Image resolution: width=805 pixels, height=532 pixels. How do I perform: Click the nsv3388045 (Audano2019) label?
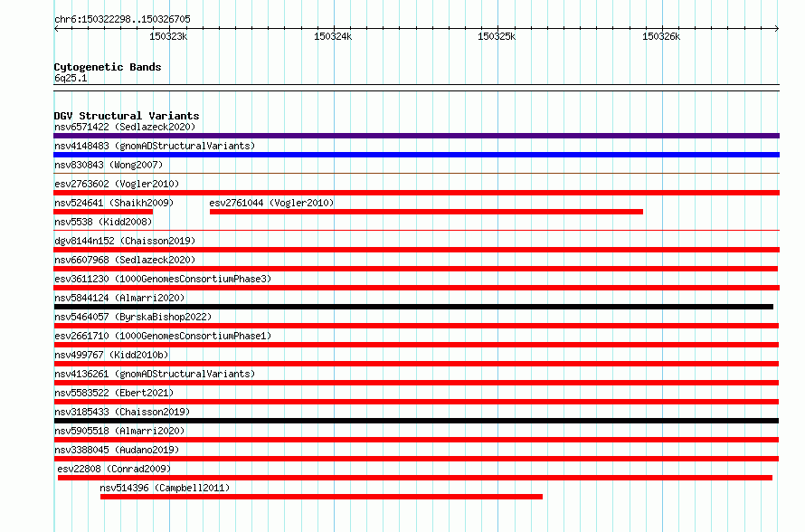117,450
